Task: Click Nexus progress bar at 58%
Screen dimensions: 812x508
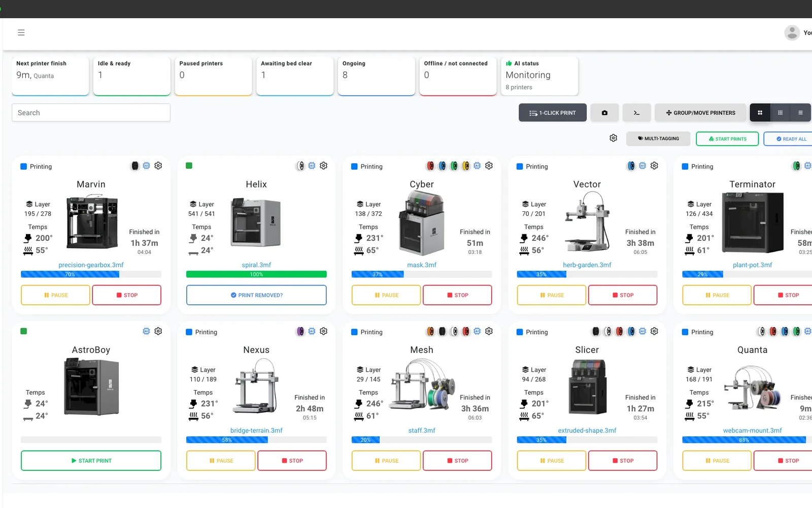Action: pos(256,440)
